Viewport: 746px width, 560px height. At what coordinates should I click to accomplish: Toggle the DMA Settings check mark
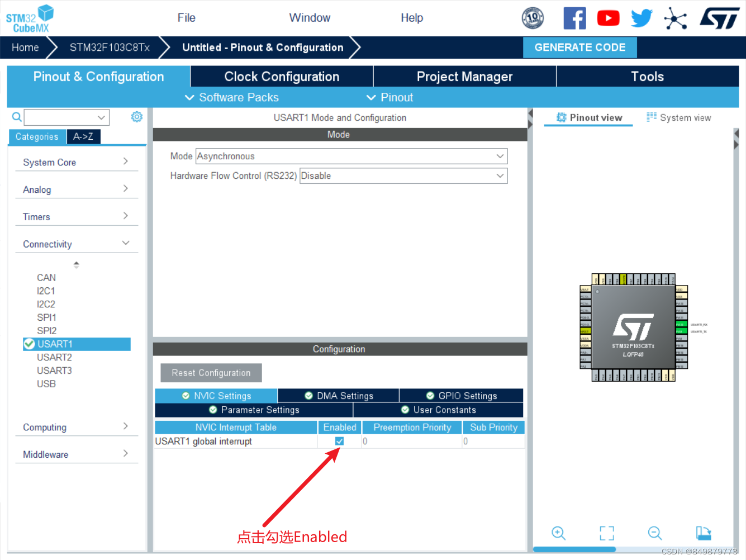(x=308, y=395)
